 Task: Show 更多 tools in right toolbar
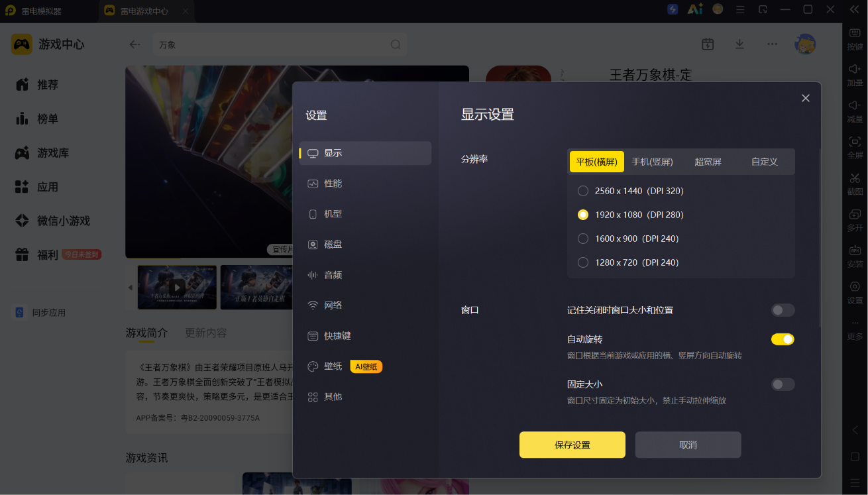click(855, 329)
